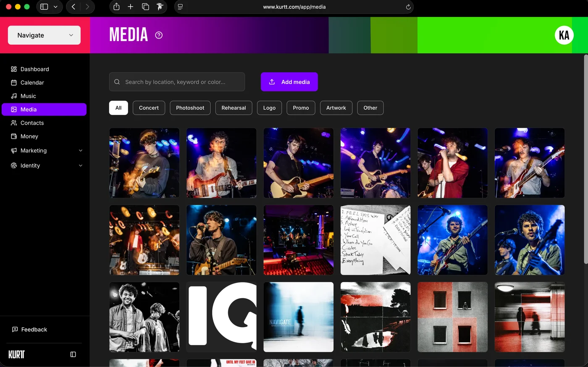Collapse the sidebar using the panel icon

tap(73, 354)
